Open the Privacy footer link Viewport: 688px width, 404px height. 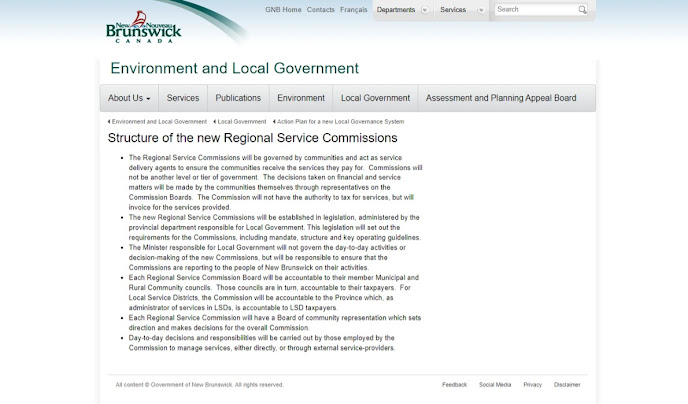click(532, 385)
